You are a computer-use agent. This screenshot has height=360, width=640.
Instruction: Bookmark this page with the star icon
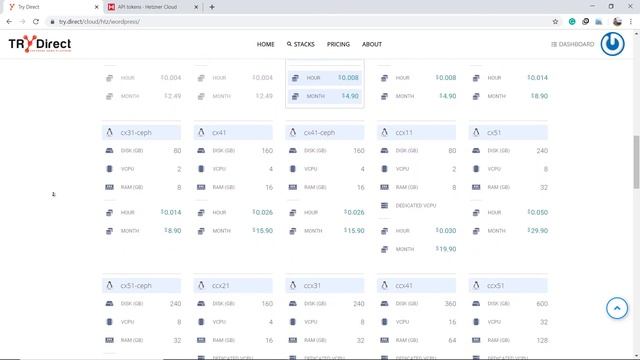click(x=555, y=22)
